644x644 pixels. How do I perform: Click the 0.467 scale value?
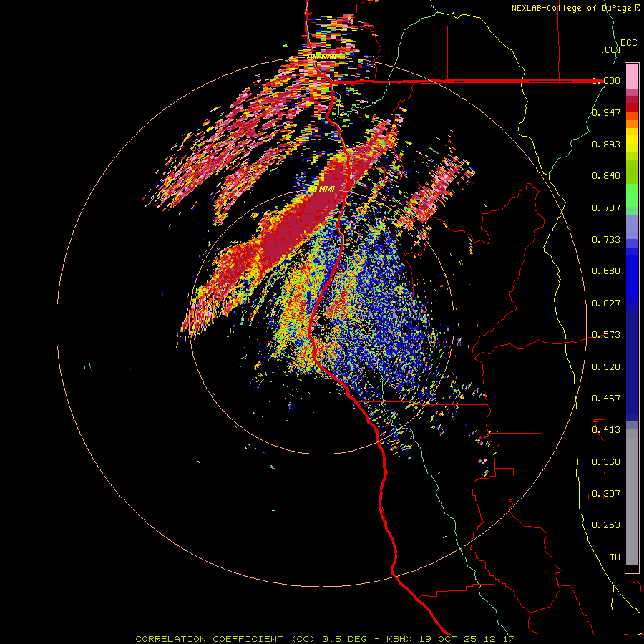click(606, 398)
